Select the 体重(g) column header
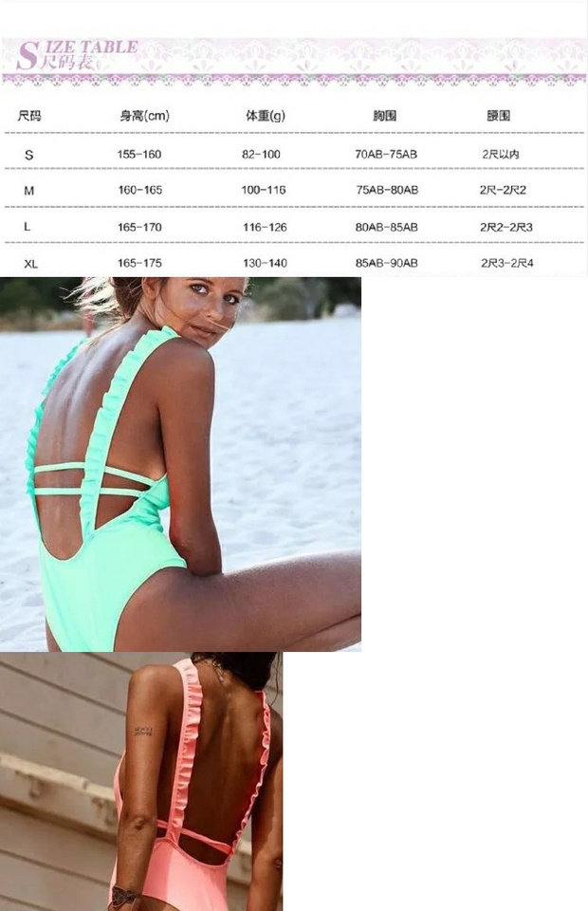Image resolution: width=588 pixels, height=911 pixels. (x=266, y=116)
